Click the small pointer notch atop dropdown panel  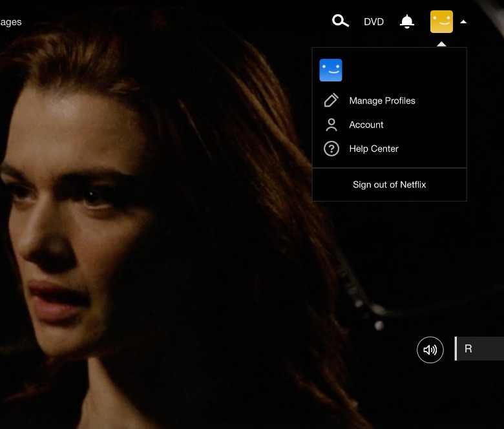pos(441,45)
